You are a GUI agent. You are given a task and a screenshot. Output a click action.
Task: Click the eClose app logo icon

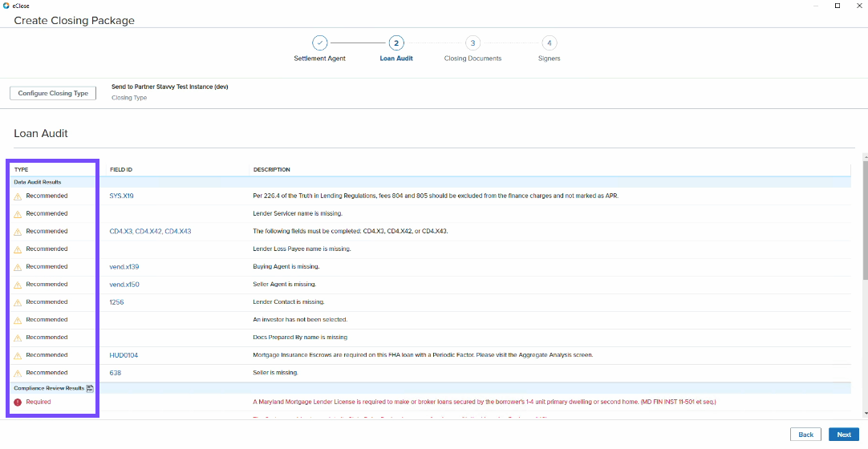tap(6, 6)
